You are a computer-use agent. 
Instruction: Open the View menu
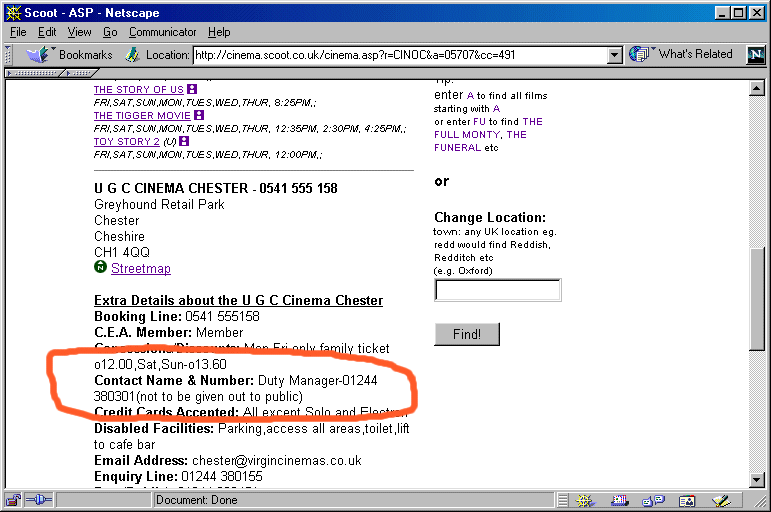pos(79,32)
